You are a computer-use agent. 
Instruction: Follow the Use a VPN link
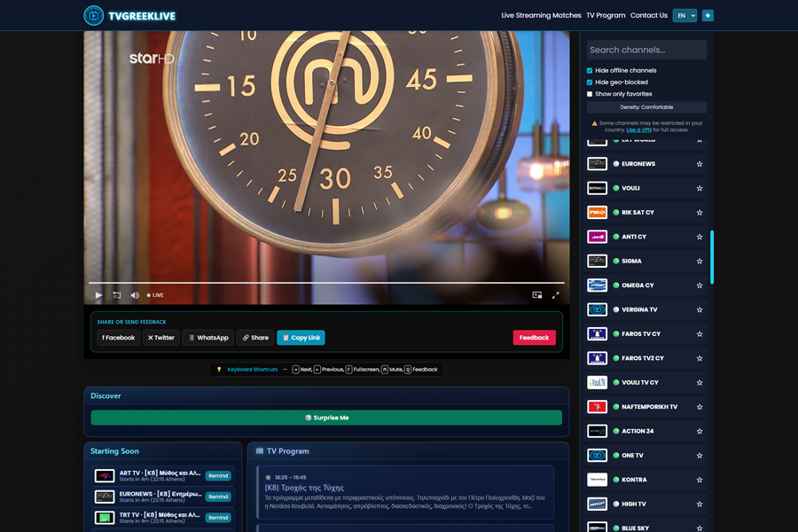pos(638,130)
